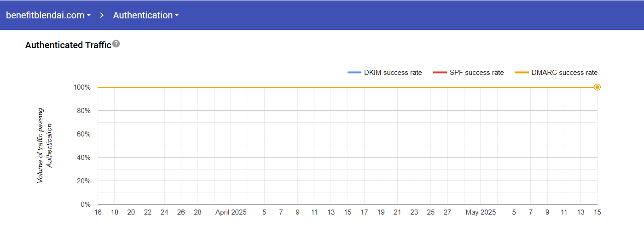Click the Authenticated Traffic heading
Viewport: 644px width, 238px height.
click(68, 45)
